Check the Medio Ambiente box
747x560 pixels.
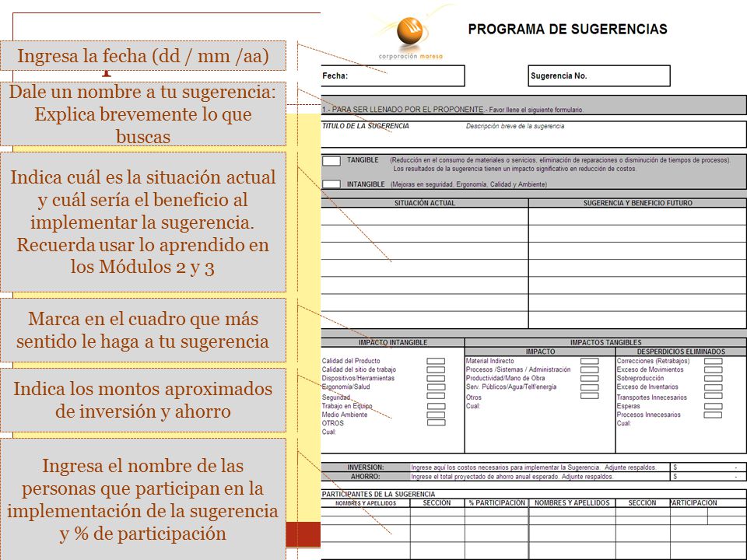pos(436,415)
